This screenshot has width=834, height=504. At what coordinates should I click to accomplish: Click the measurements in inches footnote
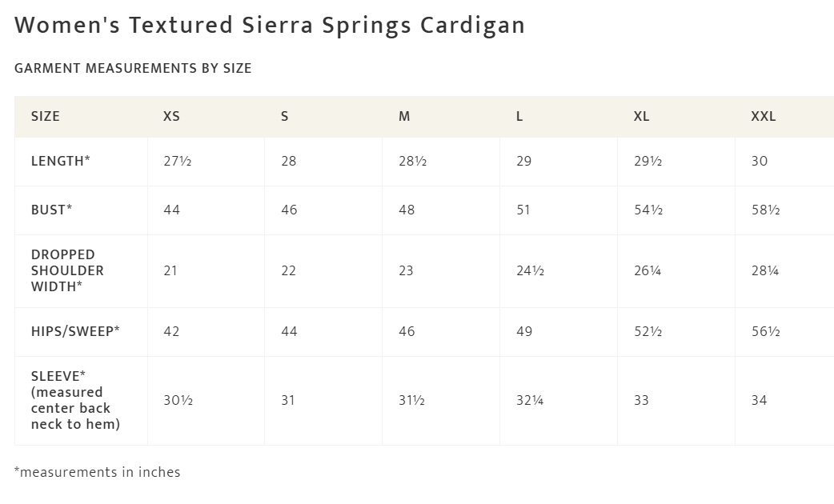98,472
